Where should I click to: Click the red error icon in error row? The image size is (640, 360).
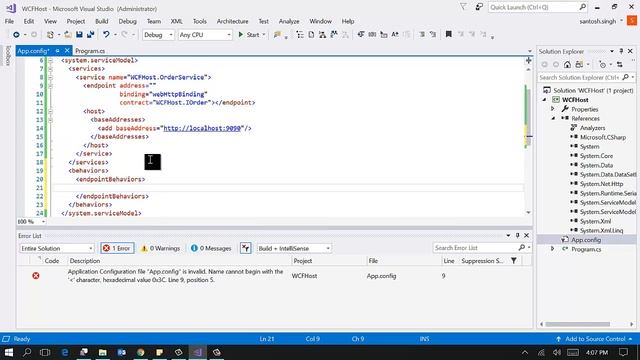coord(36,276)
